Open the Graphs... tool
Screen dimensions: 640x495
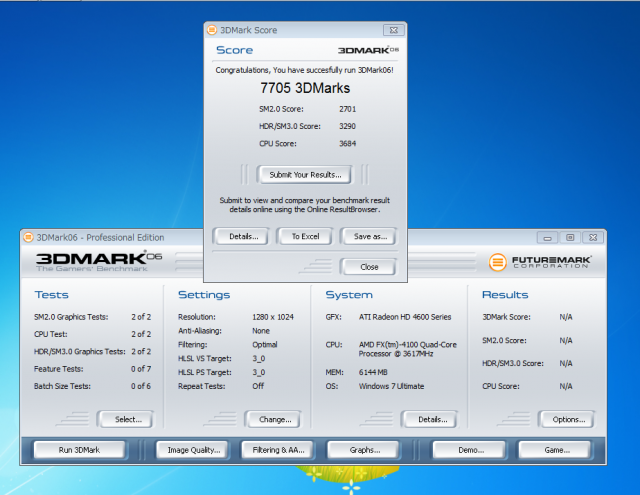[363, 450]
